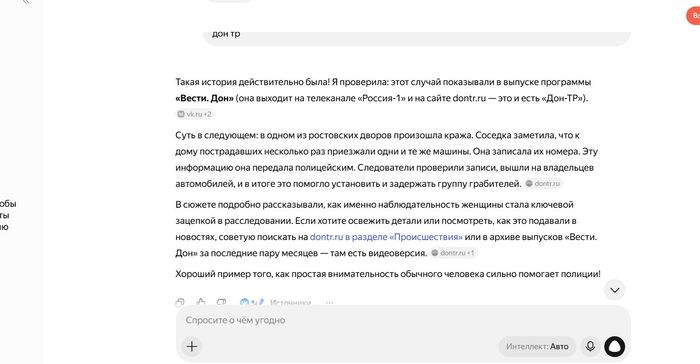700x364 pixels.
Task: Focus the «Спросите о чём угодно» input field
Action: click(403, 320)
